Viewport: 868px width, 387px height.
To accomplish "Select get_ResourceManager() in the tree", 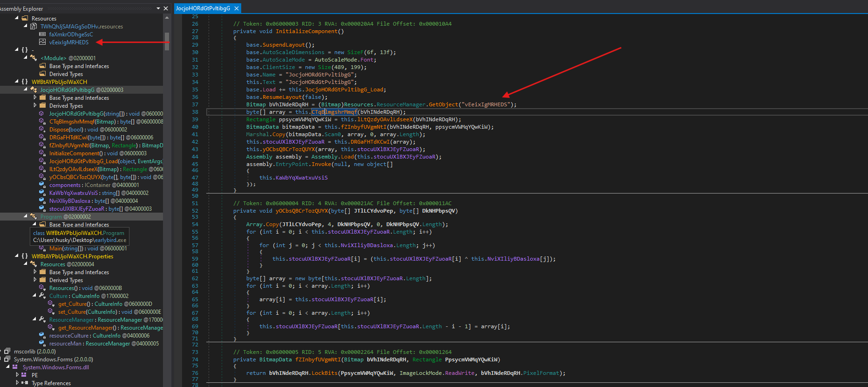I will coord(110,327).
